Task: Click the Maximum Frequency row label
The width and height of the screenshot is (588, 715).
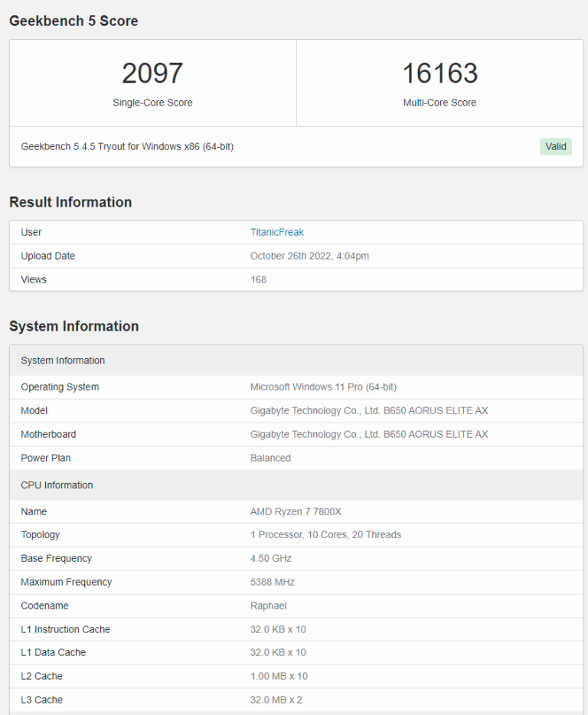Action: pyautogui.click(x=66, y=583)
